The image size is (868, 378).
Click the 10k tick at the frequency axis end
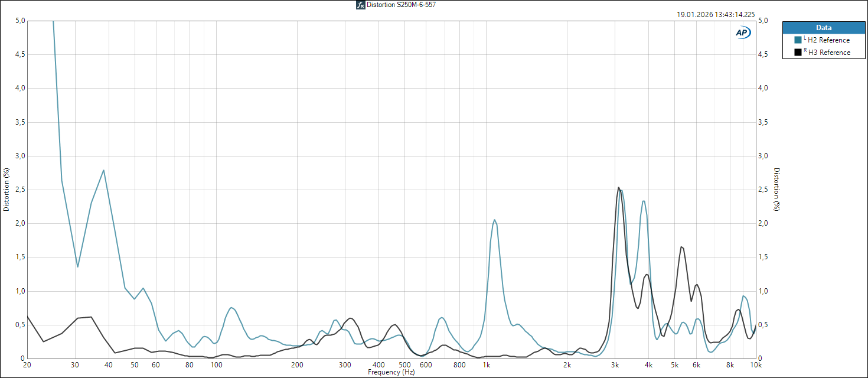coord(755,365)
